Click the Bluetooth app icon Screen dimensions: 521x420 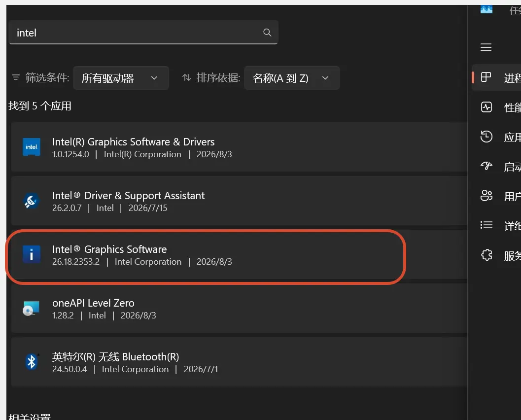[32, 362]
